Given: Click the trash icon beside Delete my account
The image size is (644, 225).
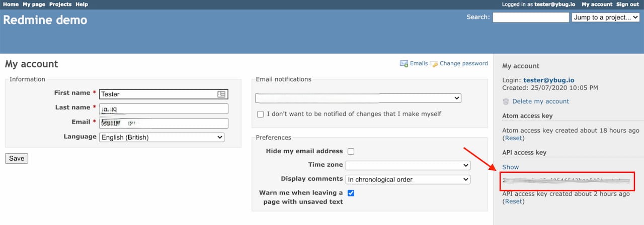Looking at the screenshot, I should coord(506,101).
